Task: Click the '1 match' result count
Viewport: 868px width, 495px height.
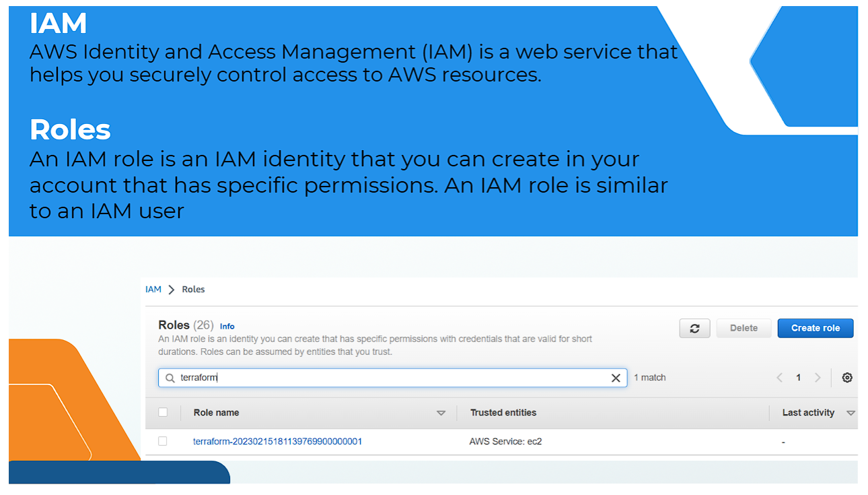Action: (x=650, y=378)
